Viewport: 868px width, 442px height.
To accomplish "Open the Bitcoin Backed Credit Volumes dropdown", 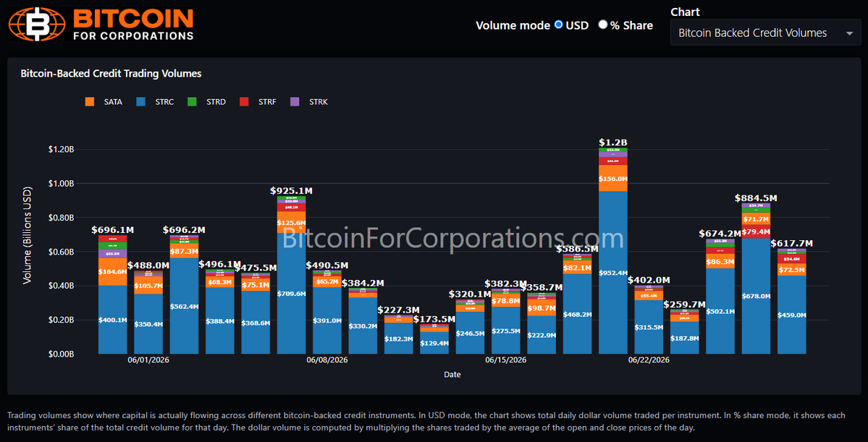I will tap(766, 33).
